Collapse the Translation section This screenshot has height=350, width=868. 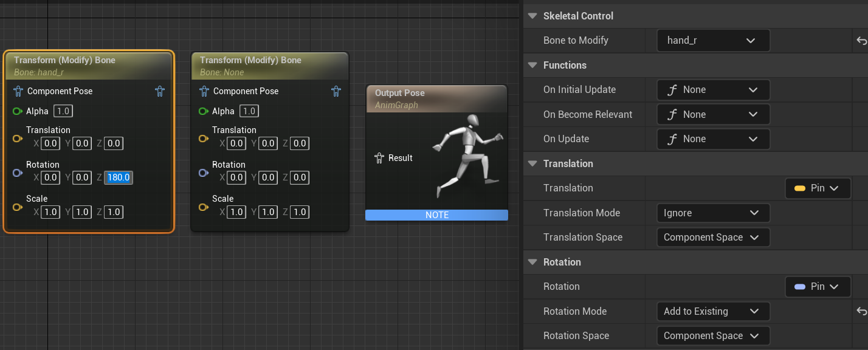pyautogui.click(x=533, y=163)
